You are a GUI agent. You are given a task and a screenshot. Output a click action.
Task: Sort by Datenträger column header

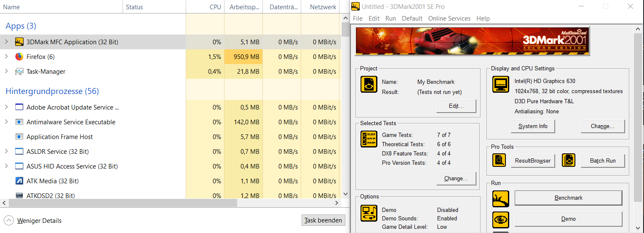click(282, 7)
